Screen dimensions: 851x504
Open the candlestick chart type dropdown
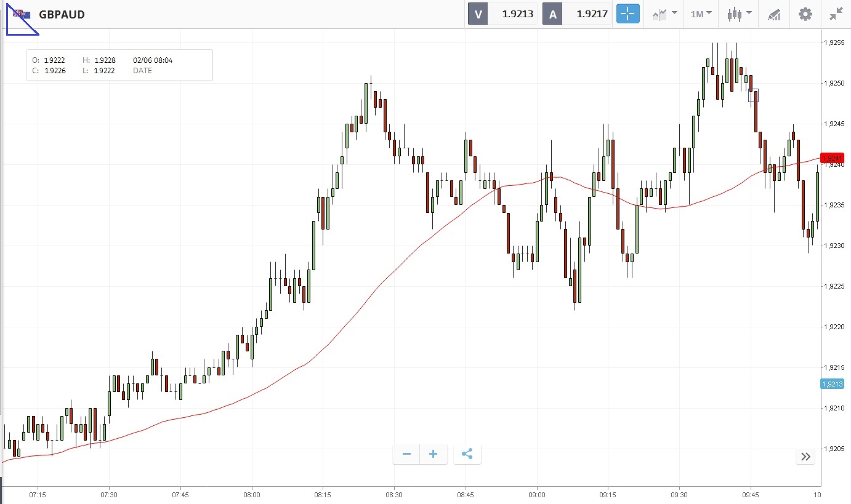(739, 14)
